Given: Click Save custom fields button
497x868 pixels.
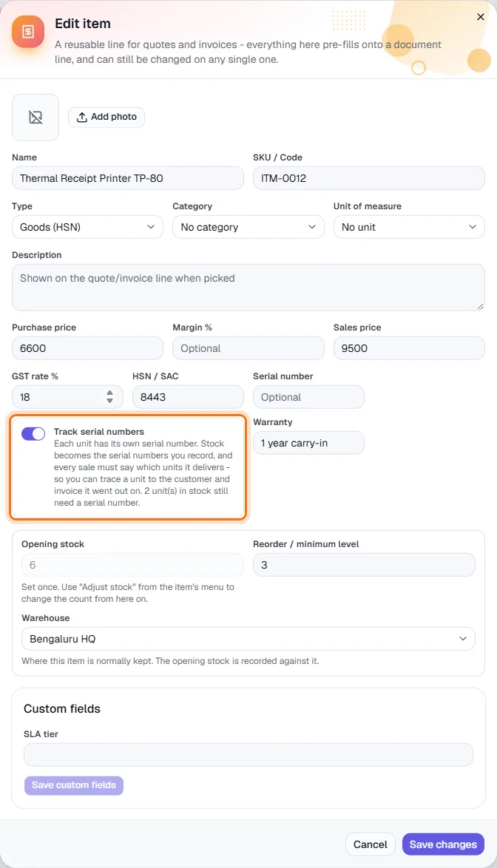Looking at the screenshot, I should 74,785.
